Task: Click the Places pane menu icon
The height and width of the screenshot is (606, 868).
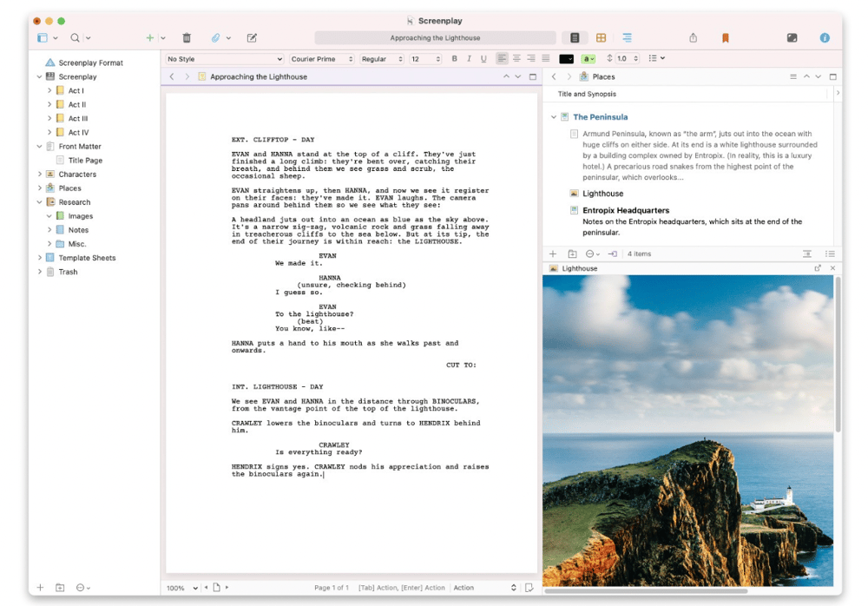Action: coord(793,76)
